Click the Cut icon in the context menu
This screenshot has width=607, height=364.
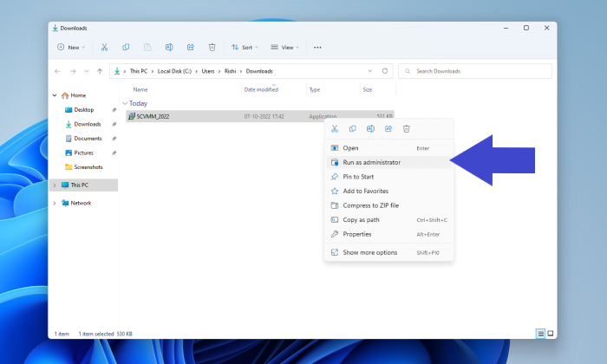point(335,129)
